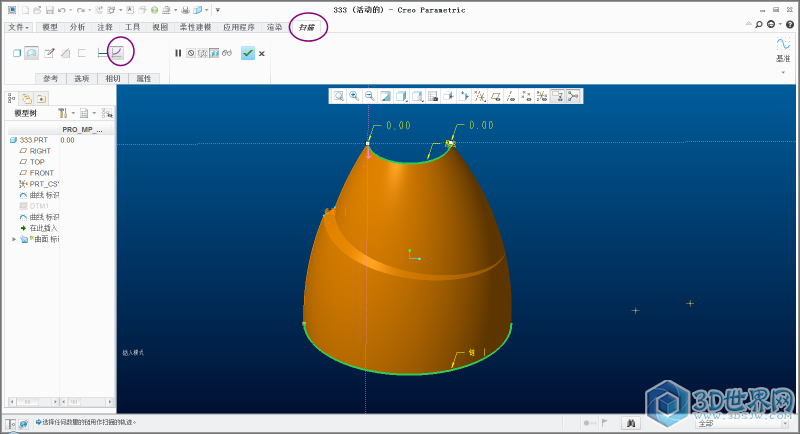Click the Repaint icon in graphics toolbar
Screen dimensions: 800x434
[x=385, y=96]
